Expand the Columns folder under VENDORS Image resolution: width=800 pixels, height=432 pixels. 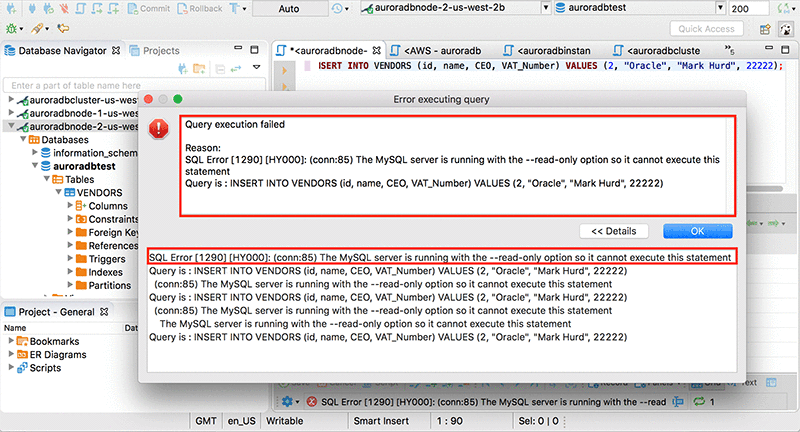point(70,206)
